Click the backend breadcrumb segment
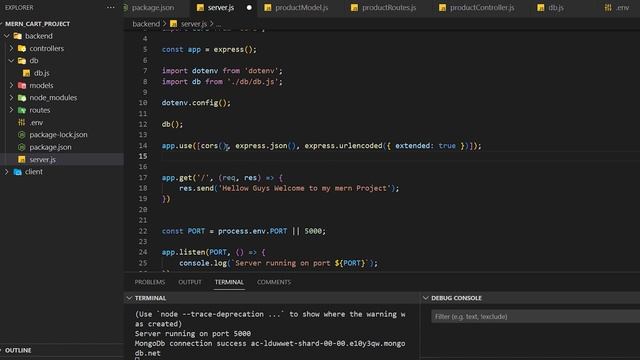The height and width of the screenshot is (360, 640). pos(146,24)
